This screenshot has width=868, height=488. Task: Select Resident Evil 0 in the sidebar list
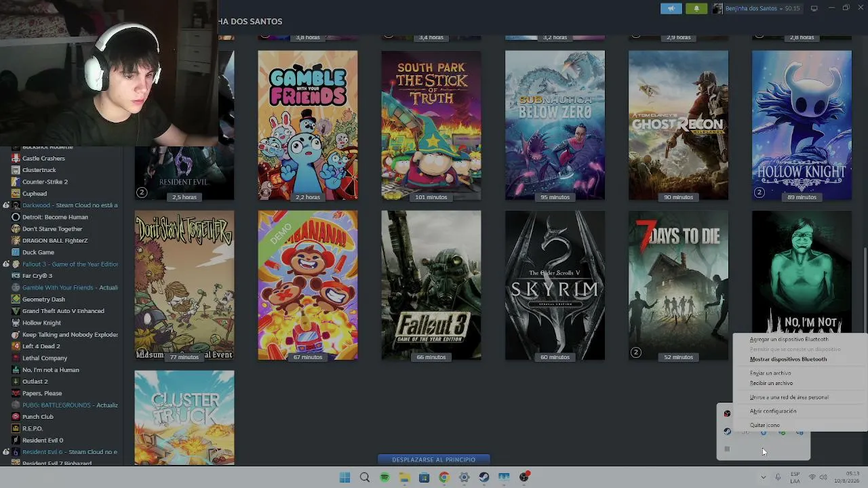(x=43, y=441)
